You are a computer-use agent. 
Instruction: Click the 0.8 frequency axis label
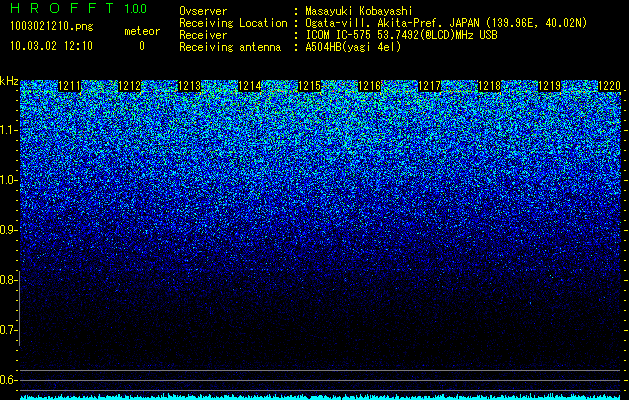[x=8, y=280]
